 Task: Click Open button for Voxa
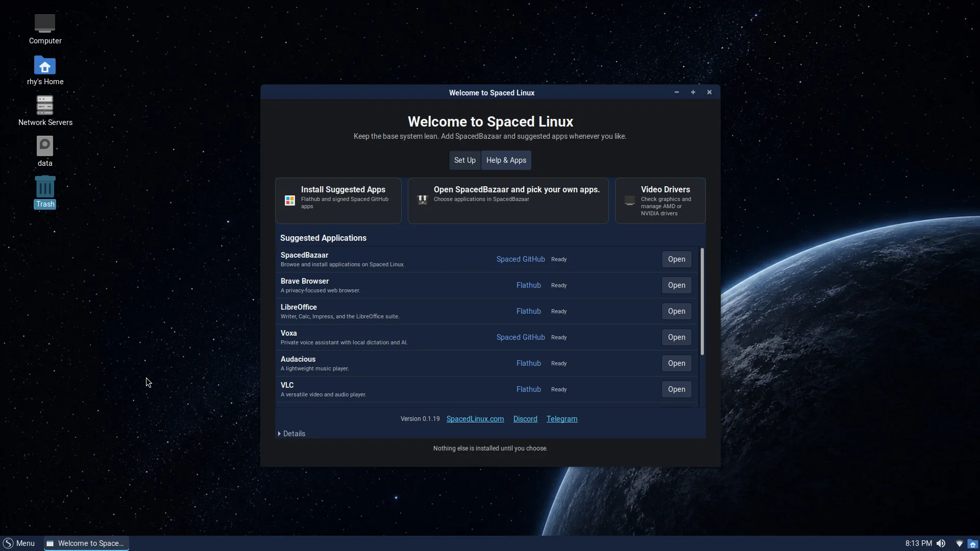click(676, 337)
